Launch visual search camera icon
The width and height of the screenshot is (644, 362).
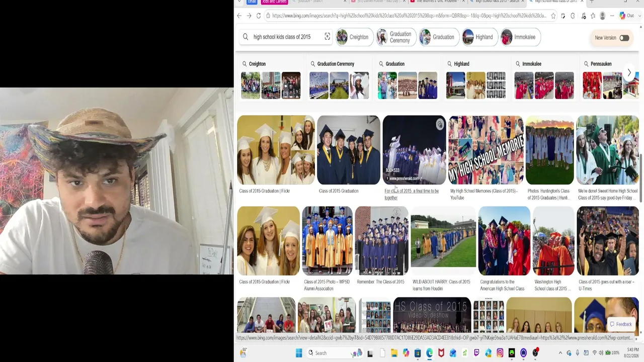pyautogui.click(x=327, y=37)
